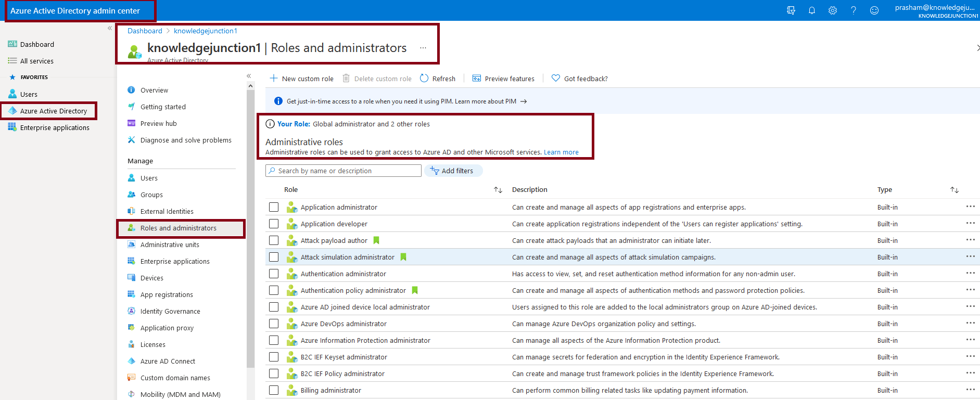This screenshot has width=980, height=400.
Task: Click the App registrations icon
Action: pos(132,294)
